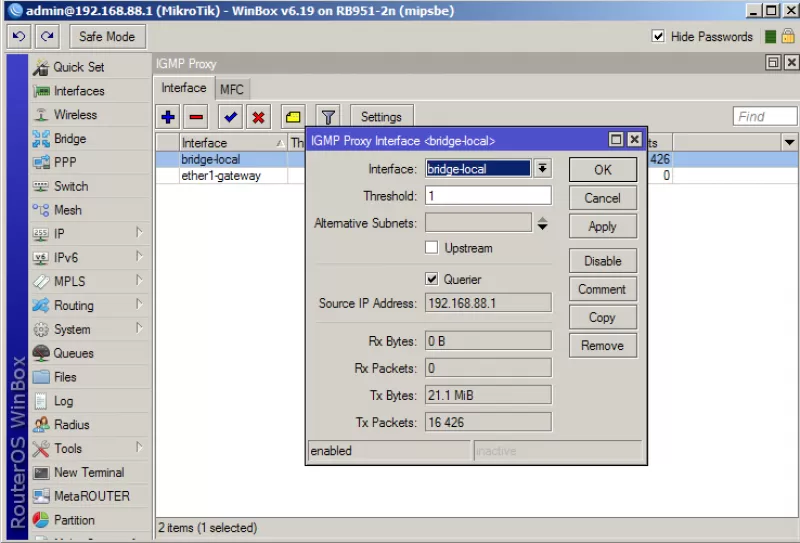This screenshot has width=800, height=543.
Task: Click the Alternative Subnets field
Action: coord(479,223)
